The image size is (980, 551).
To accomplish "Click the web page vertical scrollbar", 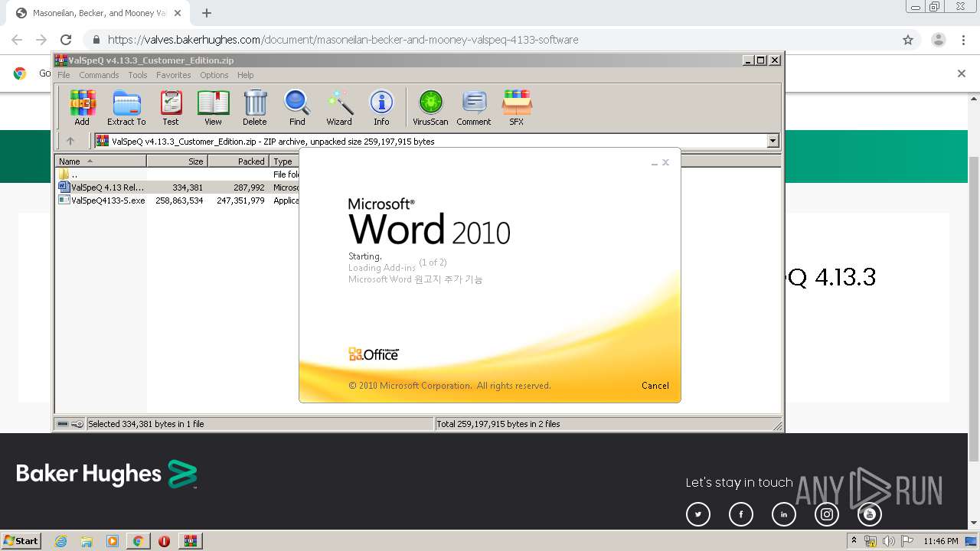I will coord(974,310).
